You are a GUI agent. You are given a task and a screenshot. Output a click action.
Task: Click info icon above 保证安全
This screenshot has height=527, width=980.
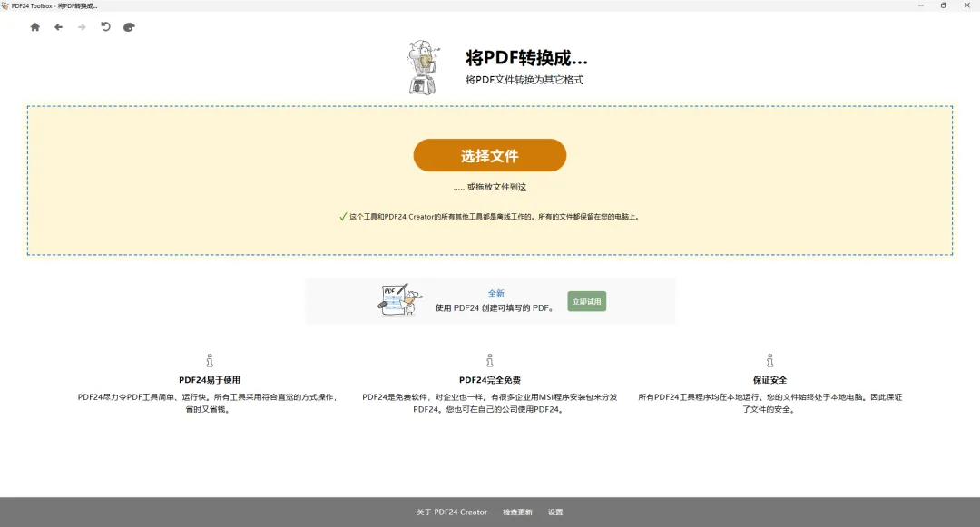pyautogui.click(x=770, y=361)
